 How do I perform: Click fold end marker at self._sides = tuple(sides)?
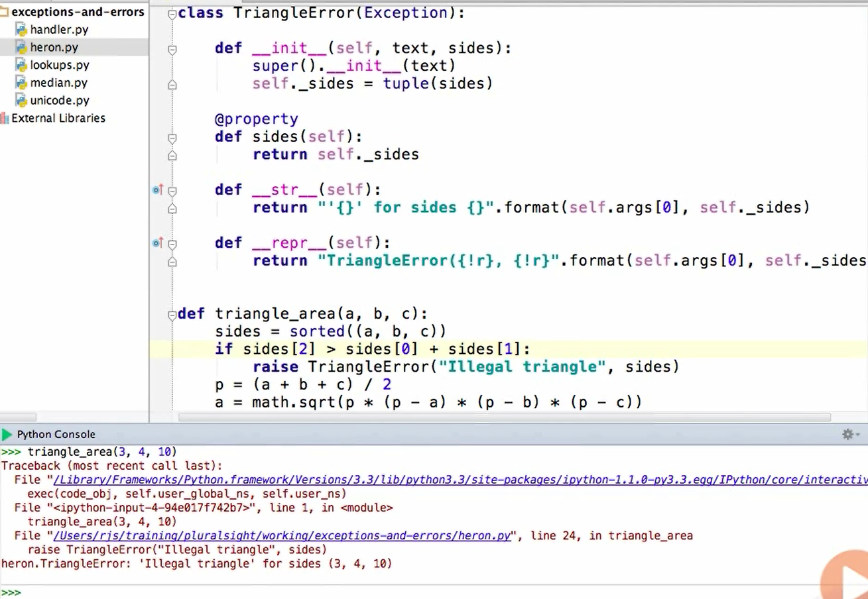[172, 84]
